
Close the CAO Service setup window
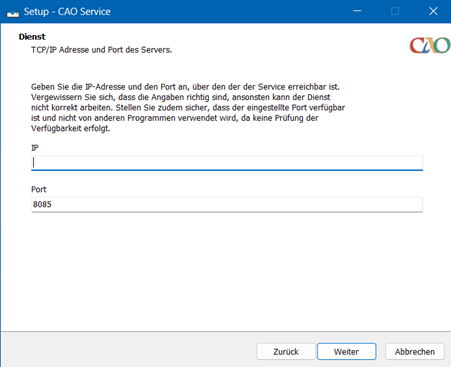(433, 11)
